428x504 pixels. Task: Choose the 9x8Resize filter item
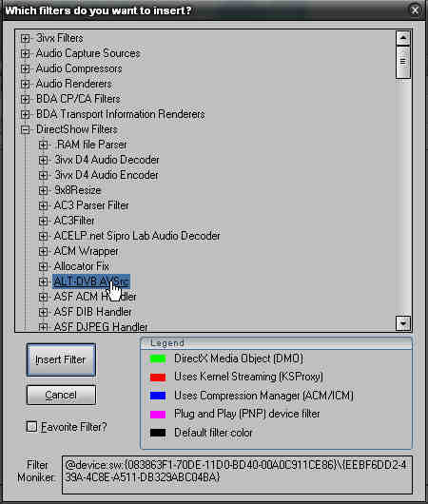[77, 190]
